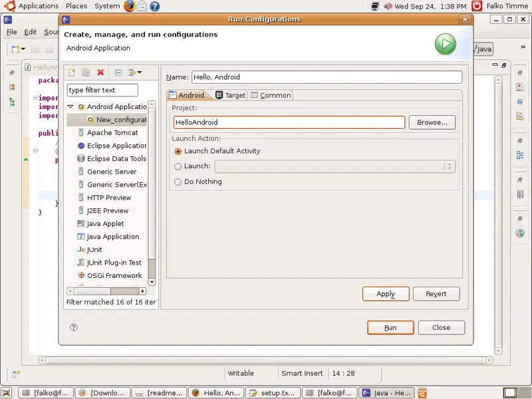This screenshot has width=532, height=399.
Task: Switch to the Target tab
Action: click(231, 95)
